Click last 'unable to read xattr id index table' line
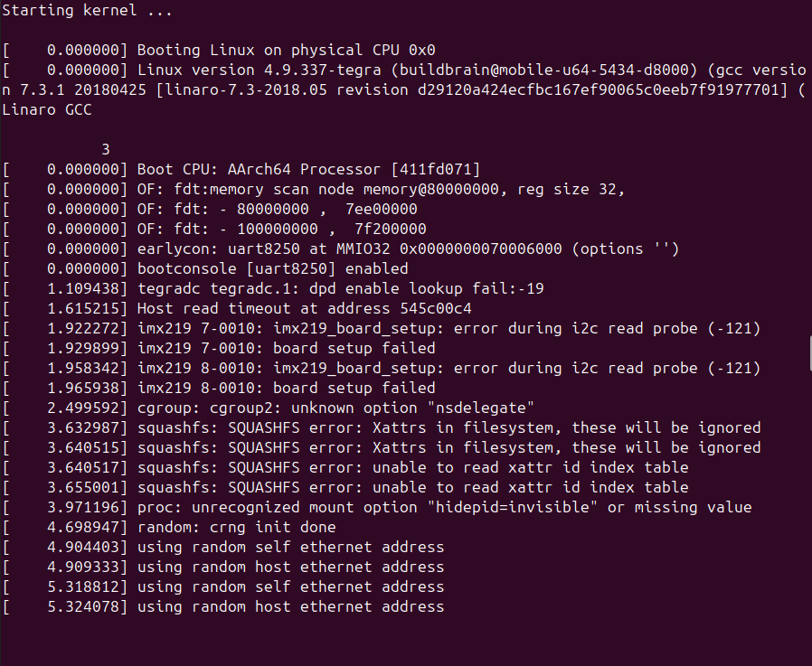Viewport: 812px width, 666px height. coord(345,487)
